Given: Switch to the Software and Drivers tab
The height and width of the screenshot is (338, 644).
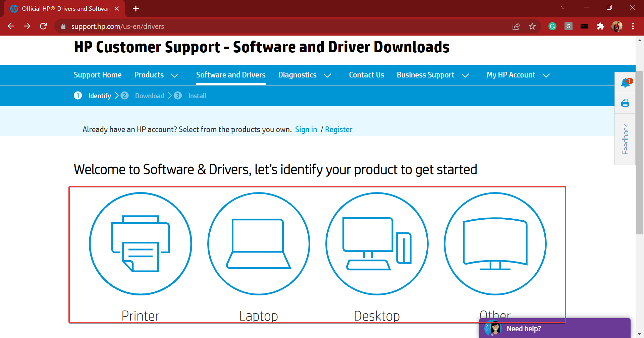Looking at the screenshot, I should click(x=231, y=75).
